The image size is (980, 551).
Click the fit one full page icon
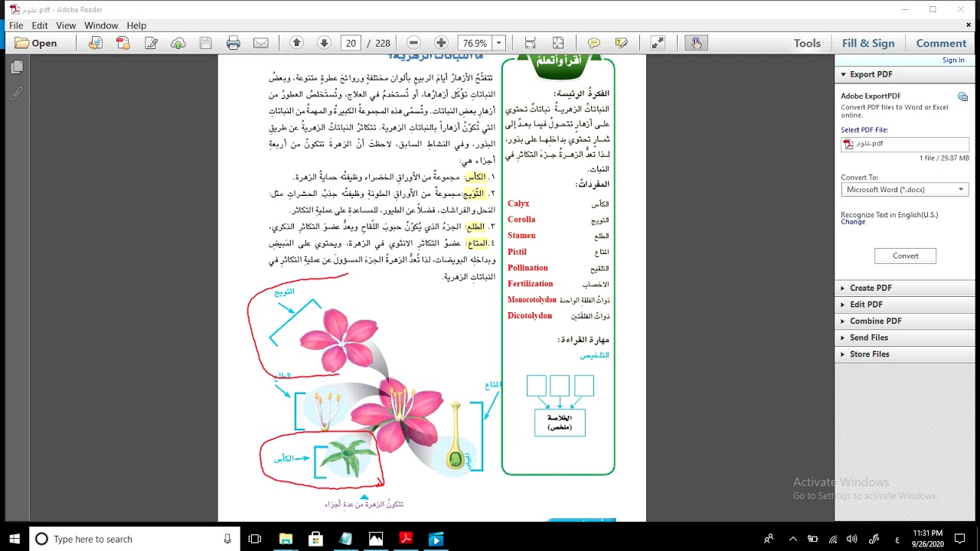click(x=557, y=43)
